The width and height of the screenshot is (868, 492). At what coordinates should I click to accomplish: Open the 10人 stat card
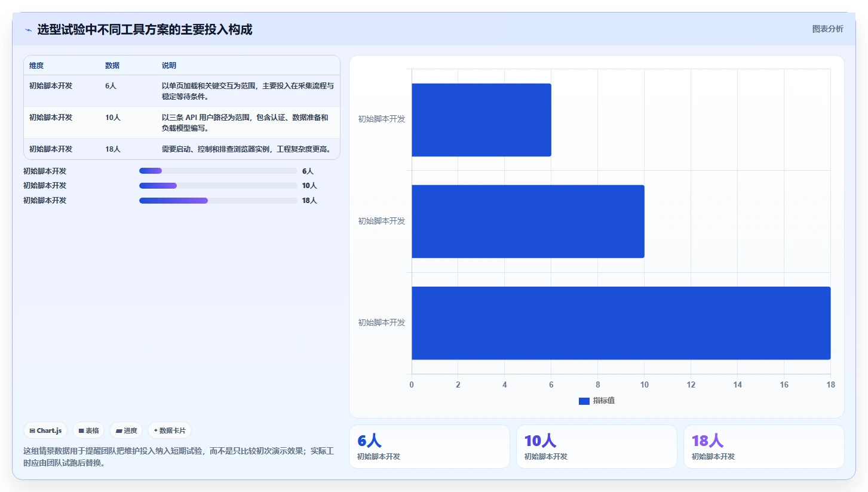596,447
